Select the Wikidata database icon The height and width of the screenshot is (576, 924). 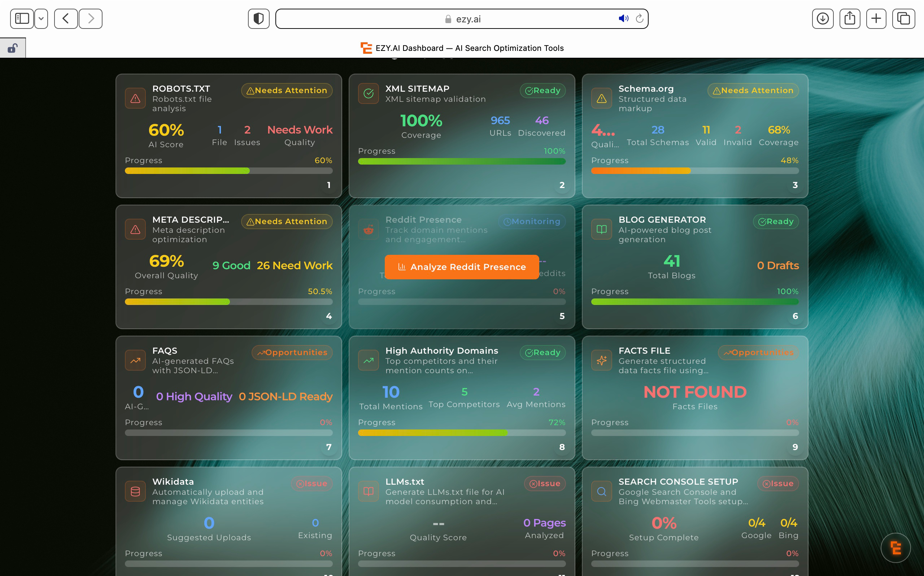pos(135,491)
